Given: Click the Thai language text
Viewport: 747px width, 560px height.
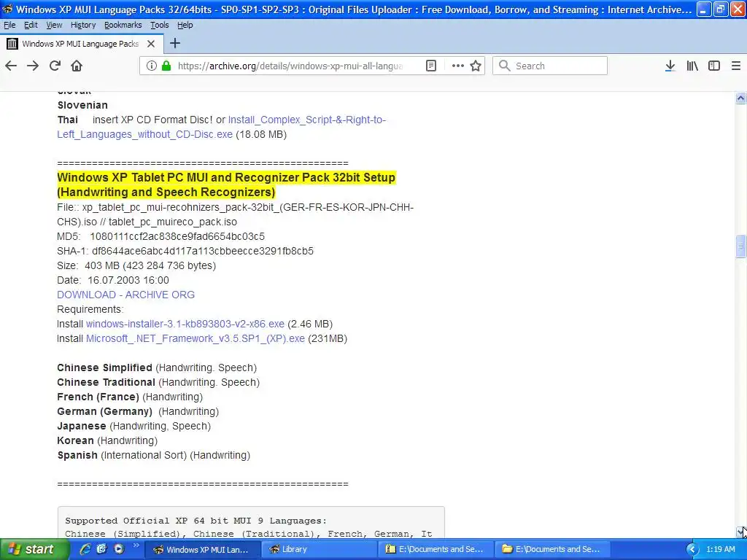Looking at the screenshot, I should [x=68, y=120].
